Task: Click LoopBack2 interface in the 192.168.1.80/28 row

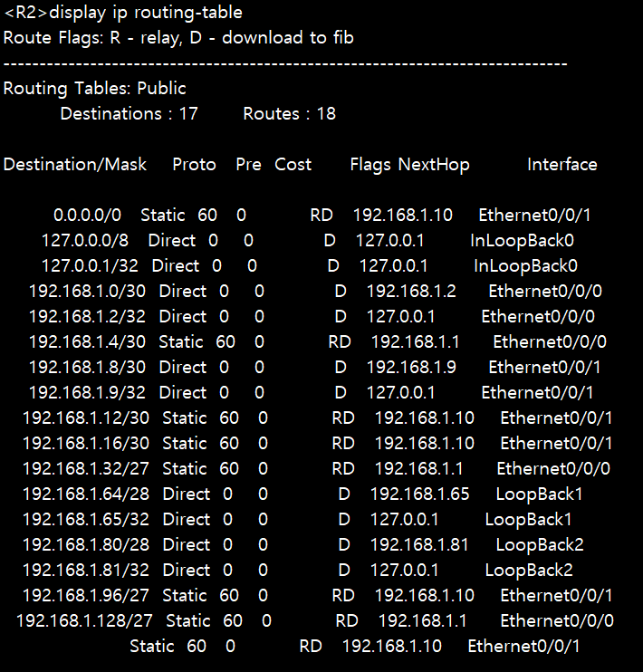Action: (540, 545)
